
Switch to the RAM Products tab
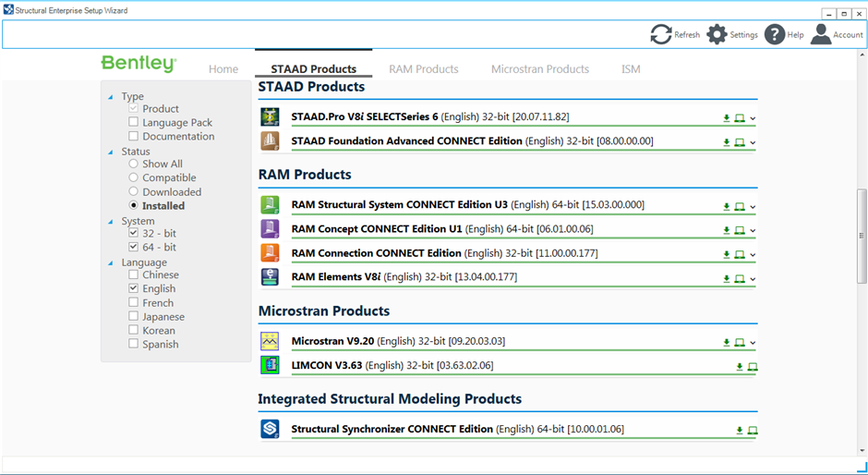click(424, 69)
